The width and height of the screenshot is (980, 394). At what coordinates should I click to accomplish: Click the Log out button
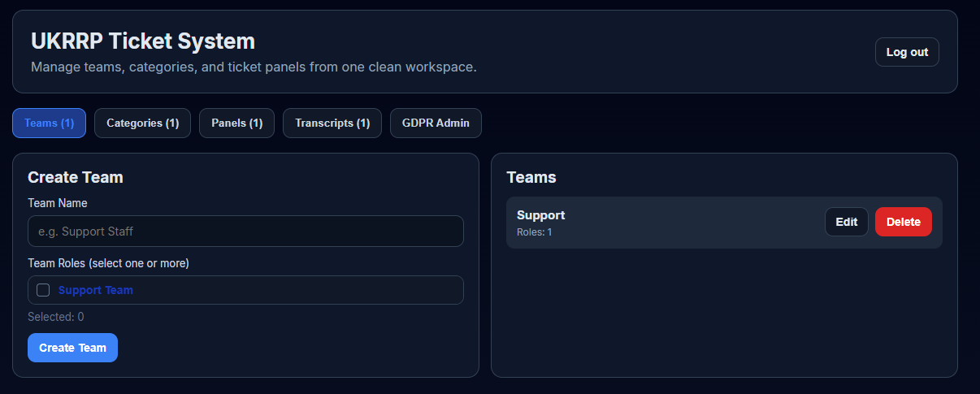pyautogui.click(x=907, y=52)
